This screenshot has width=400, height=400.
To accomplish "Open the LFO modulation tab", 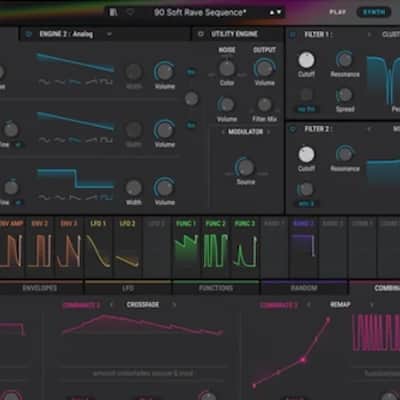I will [128, 288].
